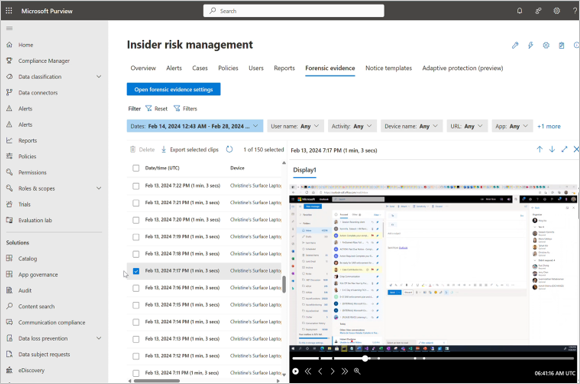This screenshot has width=580, height=384.
Task: Open Data subject requests in sidebar
Action: (44, 354)
